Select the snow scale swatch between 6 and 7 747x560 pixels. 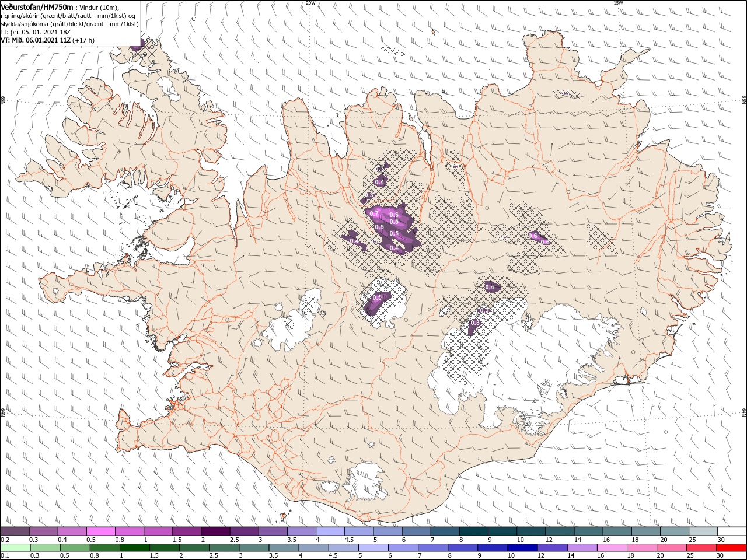coord(416,531)
